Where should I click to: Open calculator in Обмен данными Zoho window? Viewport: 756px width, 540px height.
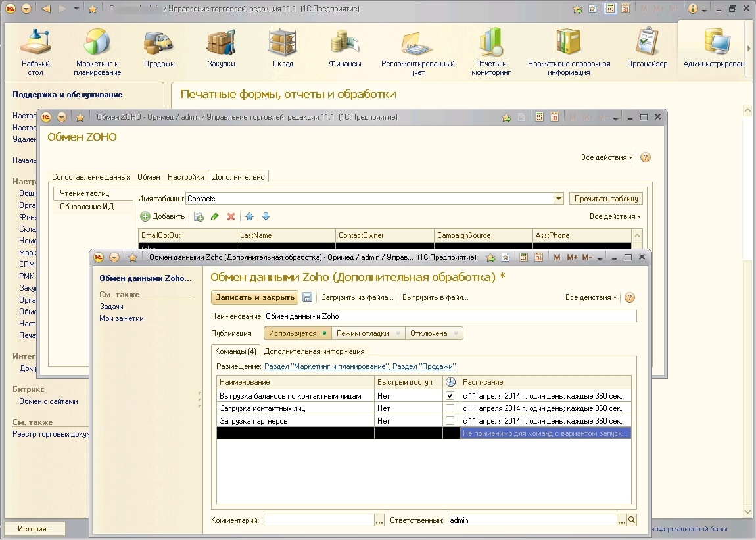pos(523,257)
